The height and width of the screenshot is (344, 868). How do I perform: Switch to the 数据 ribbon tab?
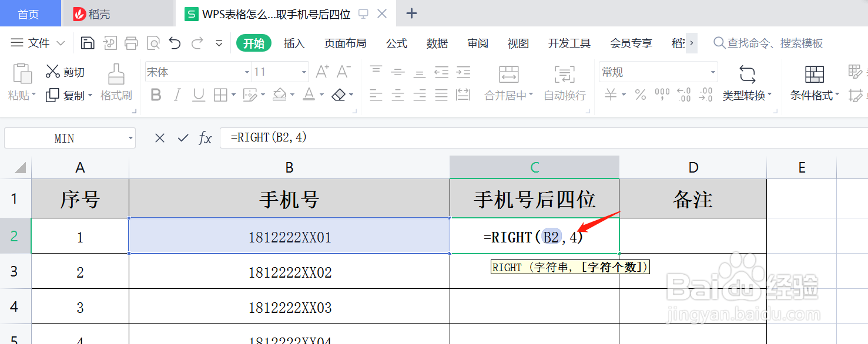coord(437,43)
